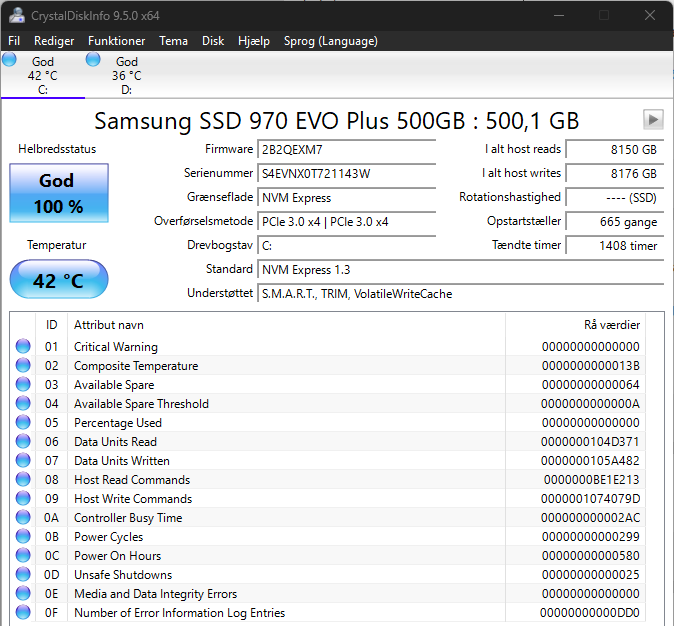Select the Data Units Written attribute name
This screenshot has height=626, width=674.
point(122,461)
